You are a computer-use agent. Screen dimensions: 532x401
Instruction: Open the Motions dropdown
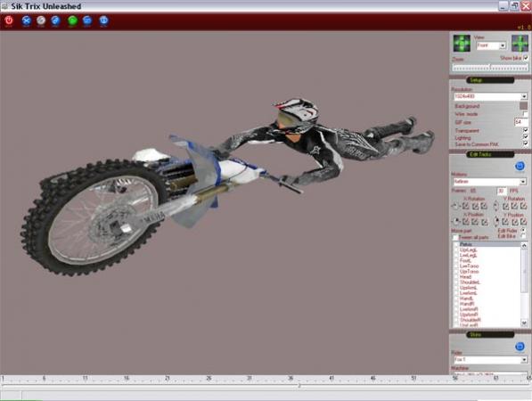[x=489, y=182]
